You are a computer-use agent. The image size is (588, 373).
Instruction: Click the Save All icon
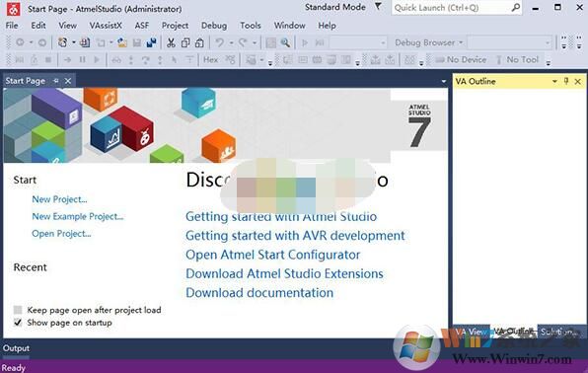coord(152,42)
